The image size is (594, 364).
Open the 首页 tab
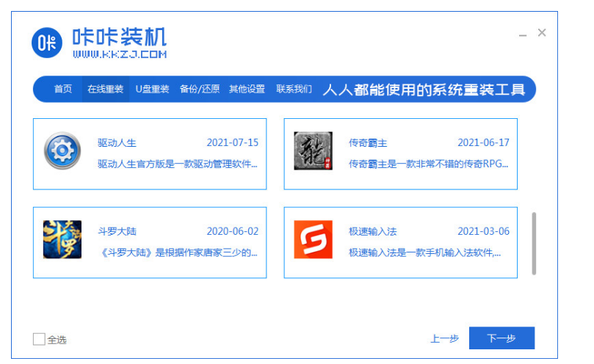click(x=63, y=89)
